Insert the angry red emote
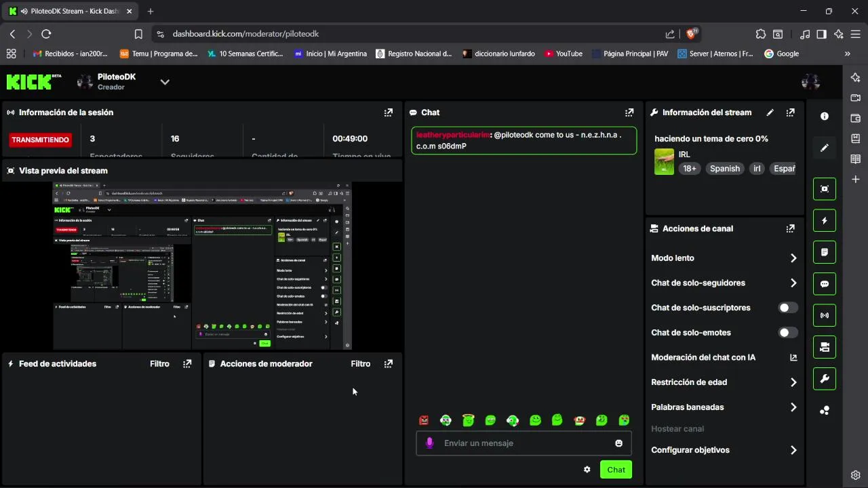The height and width of the screenshot is (488, 868). pyautogui.click(x=424, y=420)
